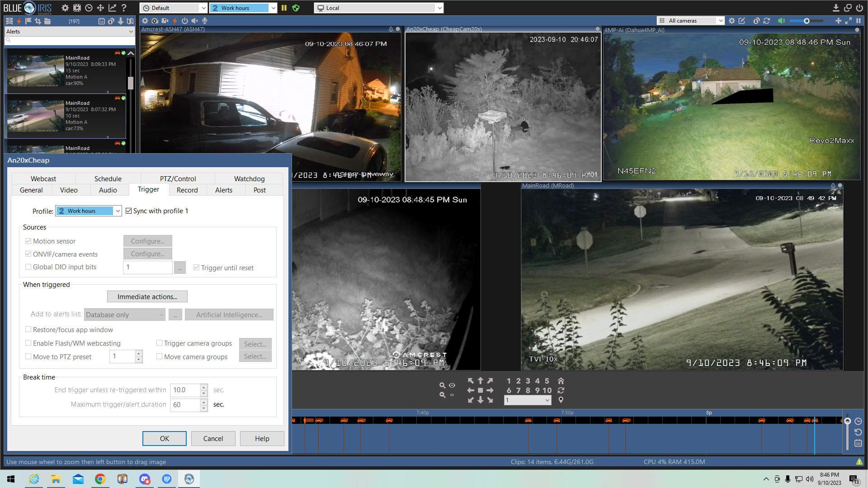The height and width of the screenshot is (488, 868).
Task: Start manual video recording icon
Action: coord(165,21)
